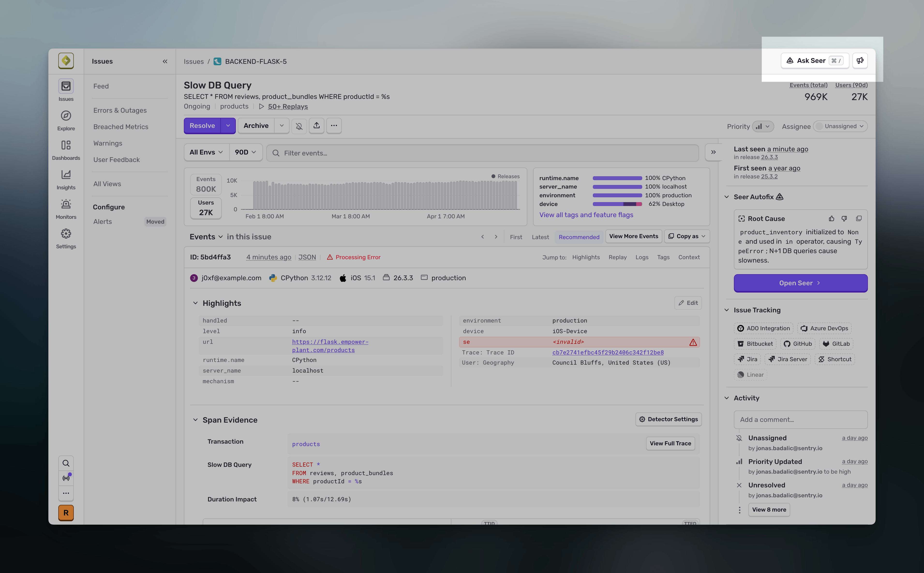This screenshot has width=924, height=573.
Task: Open Monitors from the left sidebar
Action: click(x=66, y=208)
